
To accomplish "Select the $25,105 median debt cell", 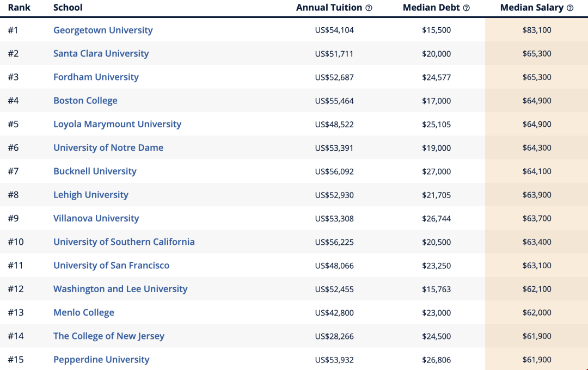I will pos(436,124).
